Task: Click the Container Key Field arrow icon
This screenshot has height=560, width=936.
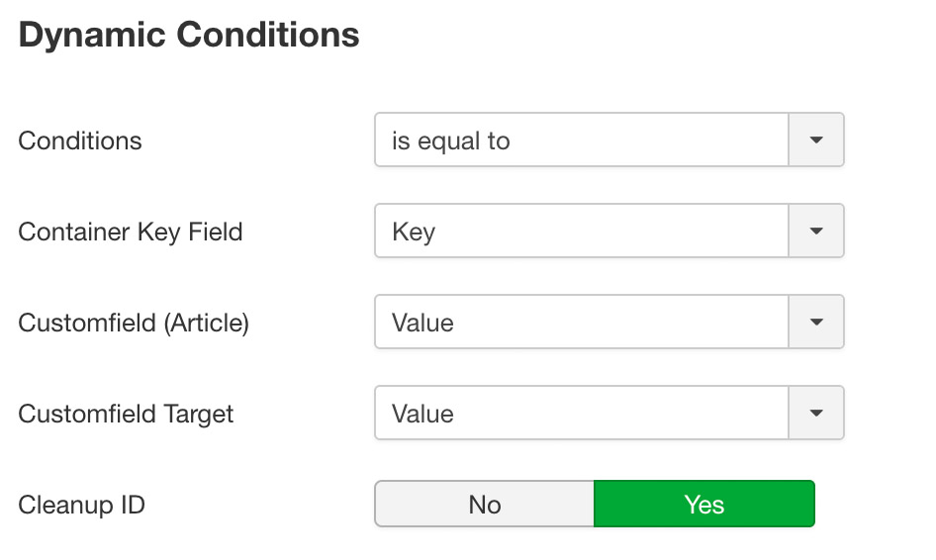Action: (x=816, y=232)
